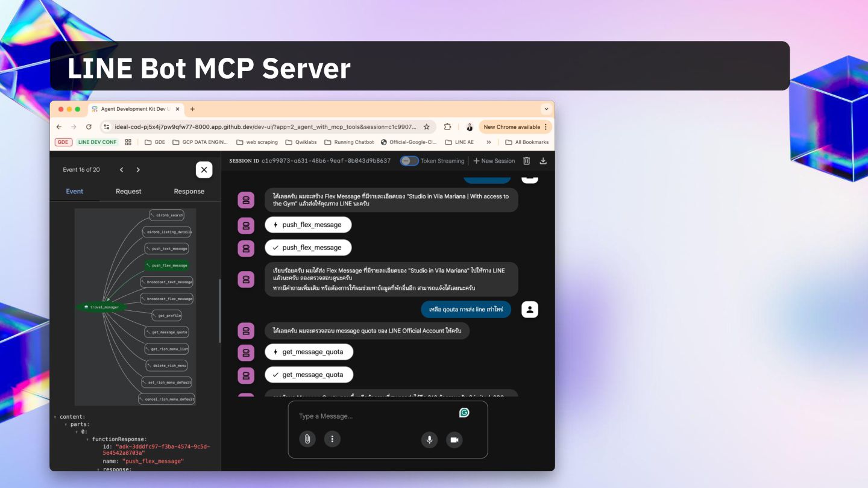
Task: Open site information icon in the address bar
Action: pos(107,127)
